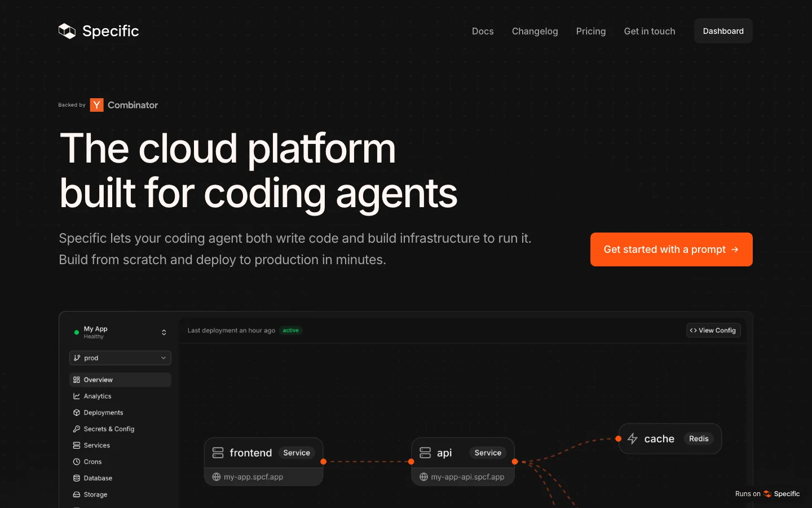812x508 pixels.
Task: Click the Specific brand name in header
Action: click(111, 31)
